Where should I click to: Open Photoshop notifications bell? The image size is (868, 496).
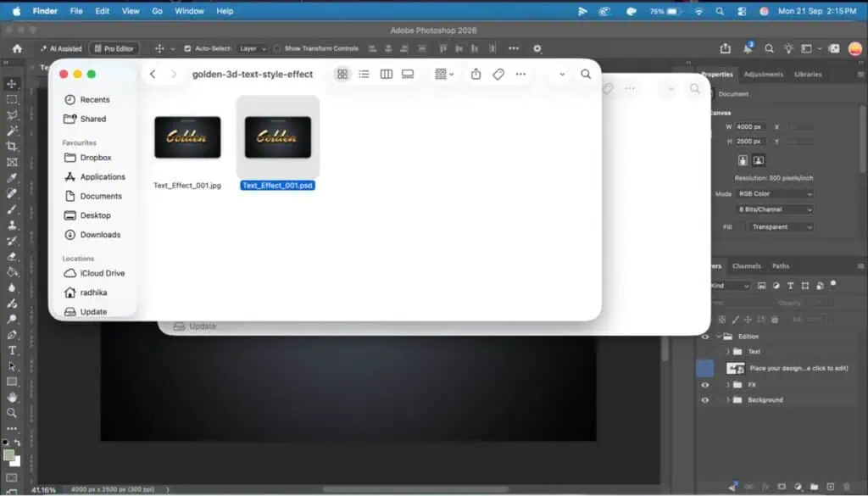[x=748, y=48]
